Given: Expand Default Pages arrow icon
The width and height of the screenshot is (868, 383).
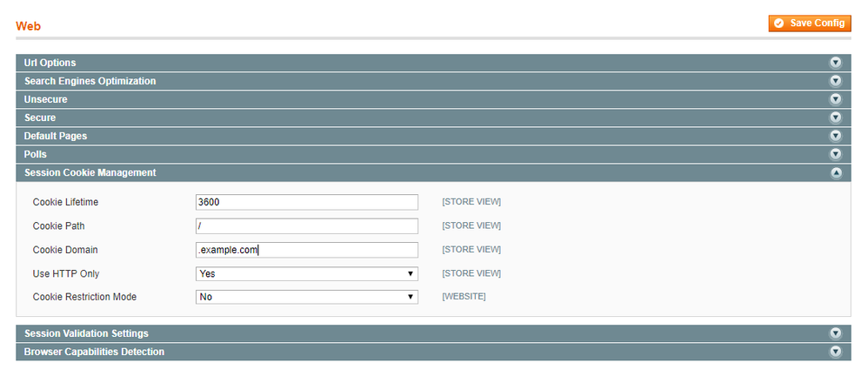Looking at the screenshot, I should 836,136.
